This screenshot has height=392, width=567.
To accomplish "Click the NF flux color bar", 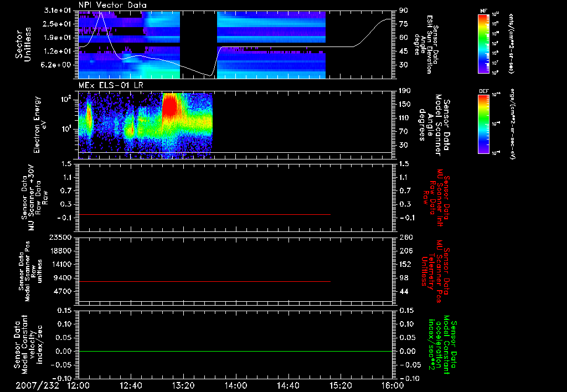I will point(483,44).
